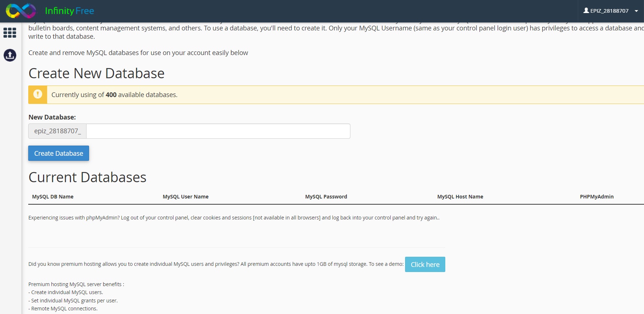Open the grid apps icon in sidebar
The image size is (644, 314).
(10, 33)
